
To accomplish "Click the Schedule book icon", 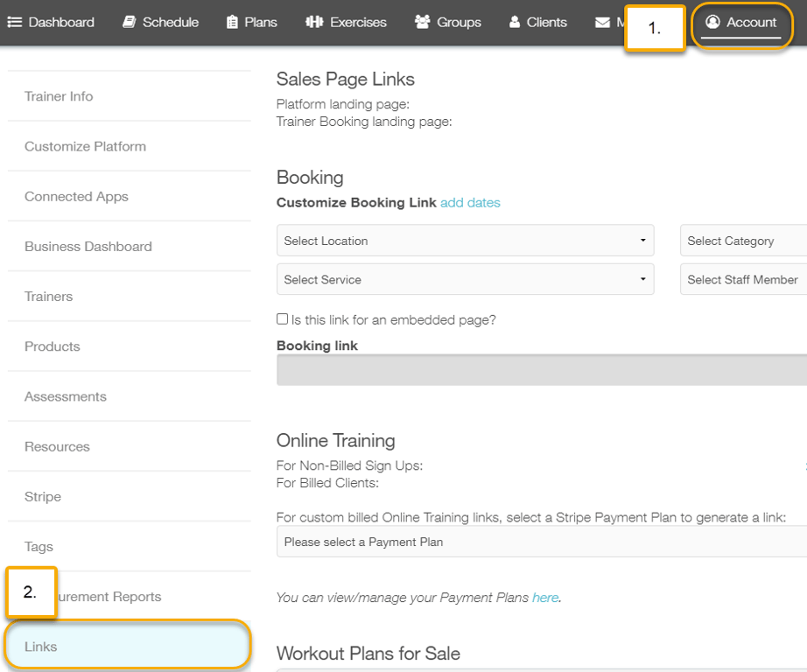I will point(130,23).
